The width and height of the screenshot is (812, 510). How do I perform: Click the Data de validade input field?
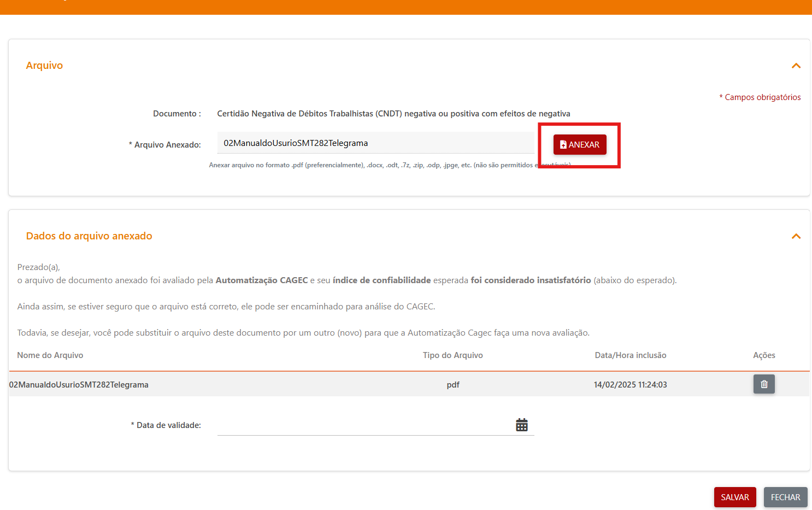click(x=363, y=425)
